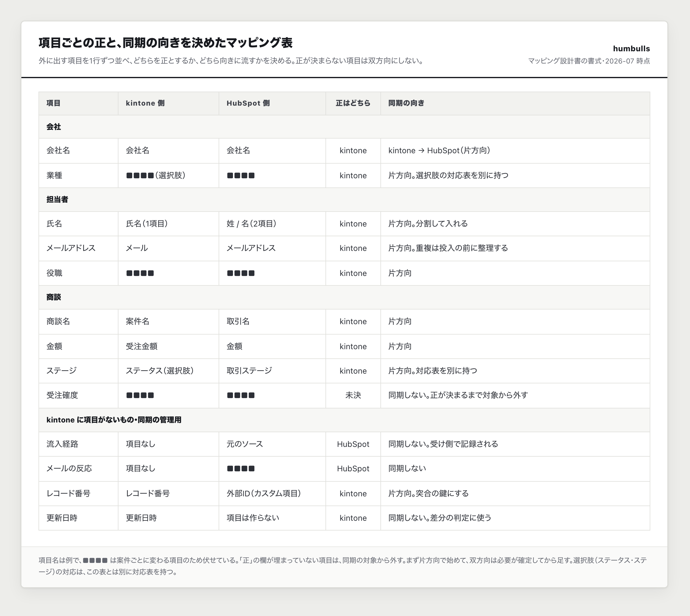Screen dimensions: 690x616
Task: Click the 担当者 section row
Action: 344,200
